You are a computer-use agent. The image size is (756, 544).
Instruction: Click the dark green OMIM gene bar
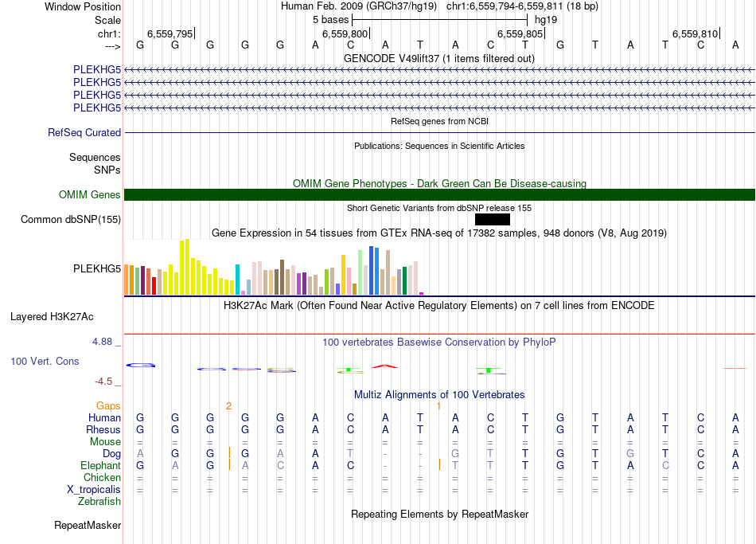(439, 194)
